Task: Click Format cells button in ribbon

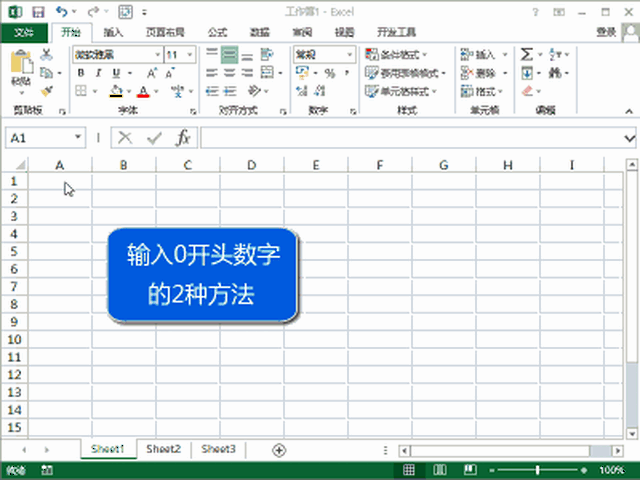Action: click(x=482, y=91)
